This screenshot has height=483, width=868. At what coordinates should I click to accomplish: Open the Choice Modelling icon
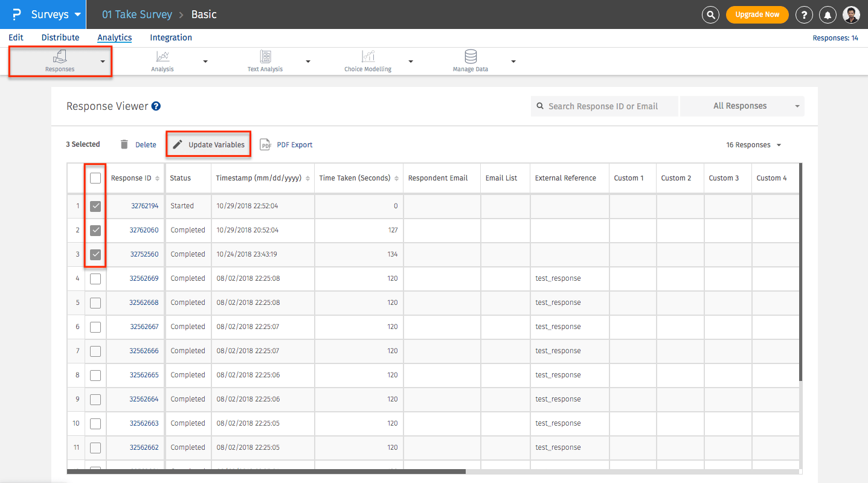[368, 57]
